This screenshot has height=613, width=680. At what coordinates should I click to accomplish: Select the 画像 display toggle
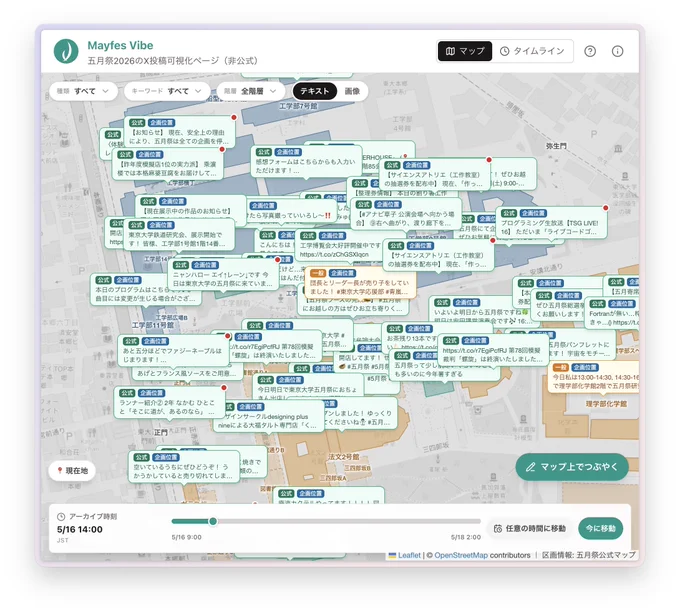point(352,91)
